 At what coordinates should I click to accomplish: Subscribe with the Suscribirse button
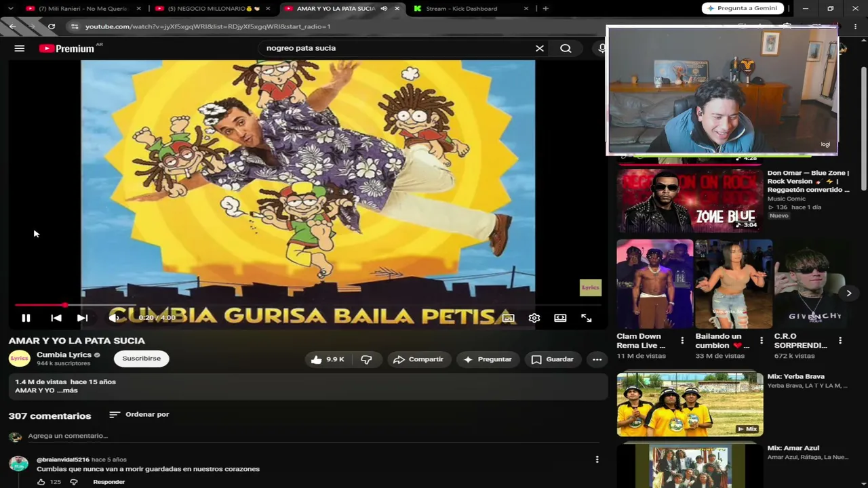(x=142, y=359)
